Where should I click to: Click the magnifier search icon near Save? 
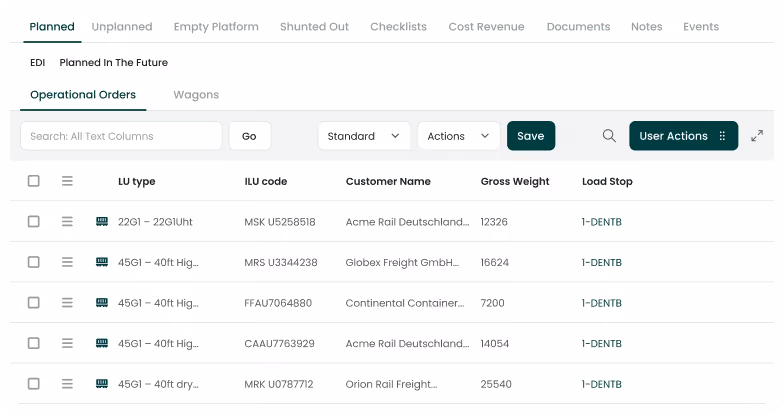tap(609, 136)
